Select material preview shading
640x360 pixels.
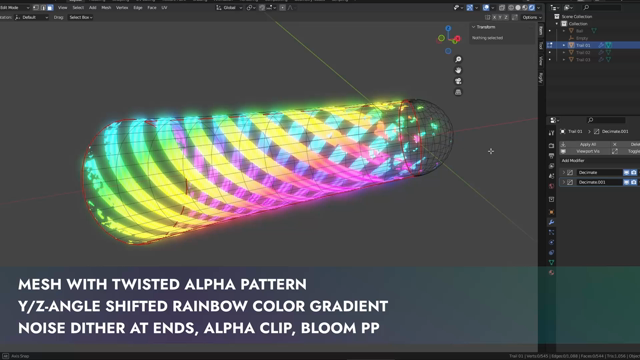pos(525,8)
